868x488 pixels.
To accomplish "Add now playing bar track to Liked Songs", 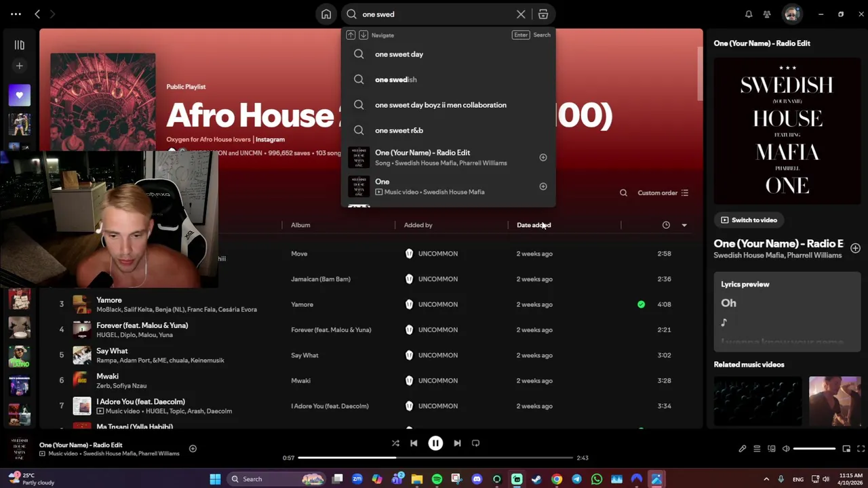I will point(193,449).
